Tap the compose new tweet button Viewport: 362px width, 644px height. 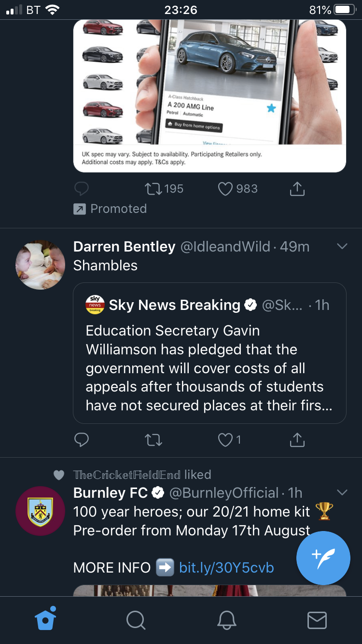323,558
